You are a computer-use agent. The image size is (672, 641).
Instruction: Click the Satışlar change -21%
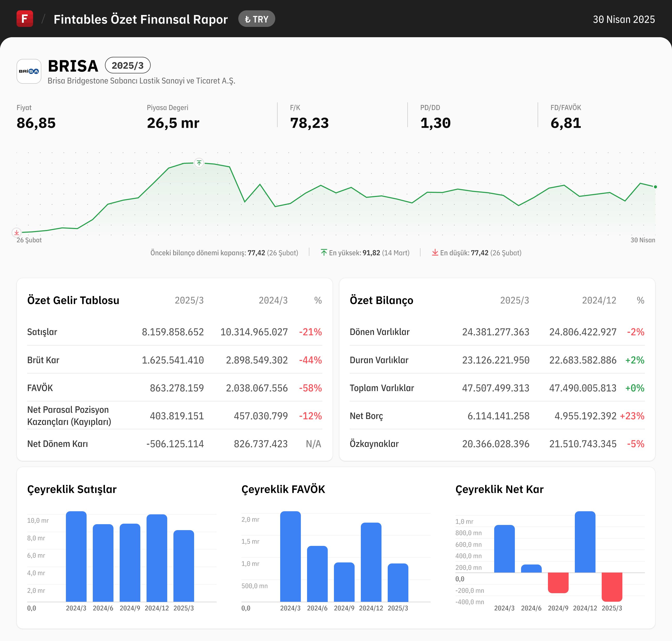click(310, 332)
